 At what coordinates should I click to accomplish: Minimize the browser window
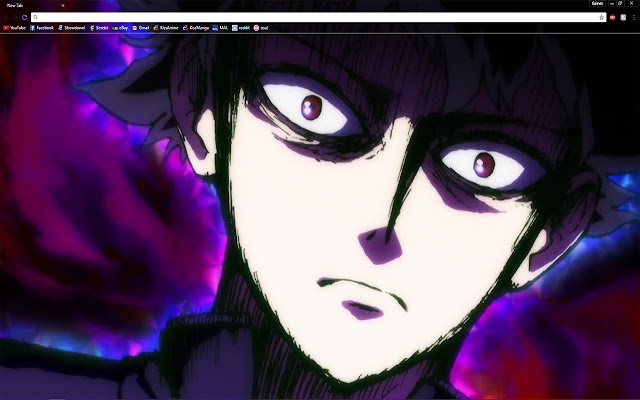click(612, 3)
